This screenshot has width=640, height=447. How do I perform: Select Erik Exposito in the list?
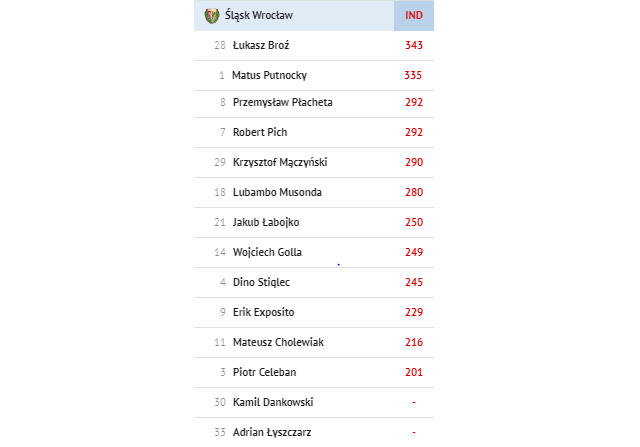[263, 312]
